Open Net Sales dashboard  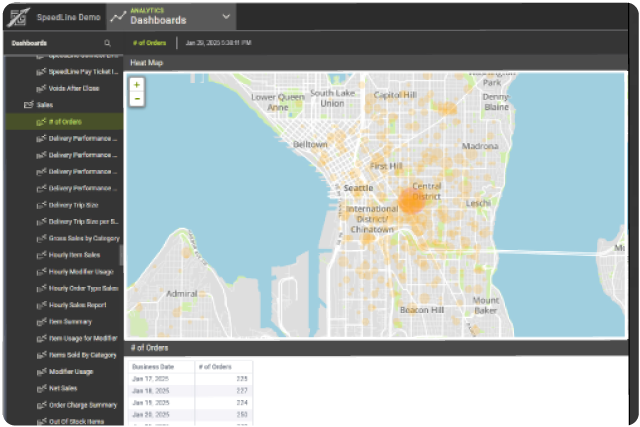pyautogui.click(x=63, y=388)
